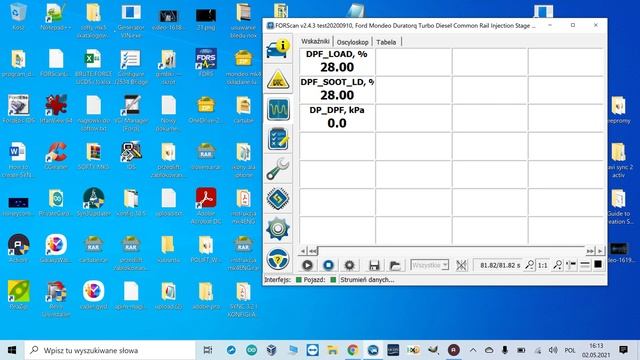Click the black square color button
Image resolution: width=640 pixels, height=360 pixels.
(598, 265)
